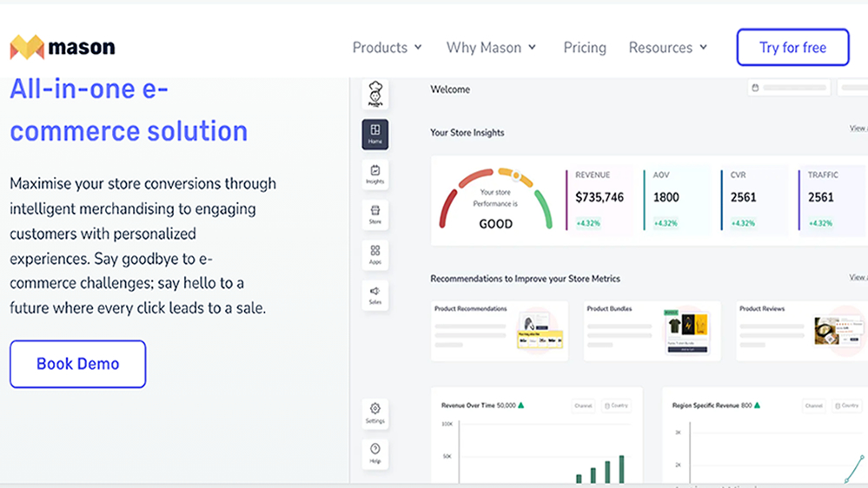
Task: Open the Home sidebar icon
Action: point(375,134)
